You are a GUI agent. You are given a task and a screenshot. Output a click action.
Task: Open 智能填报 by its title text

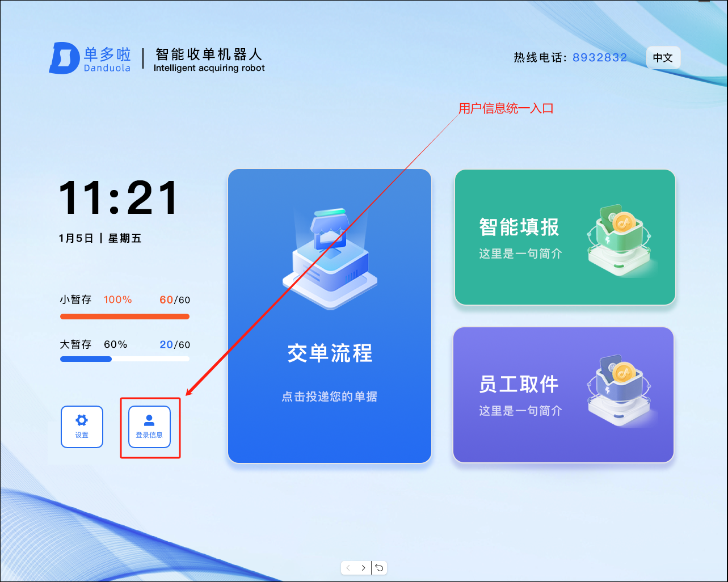(519, 227)
